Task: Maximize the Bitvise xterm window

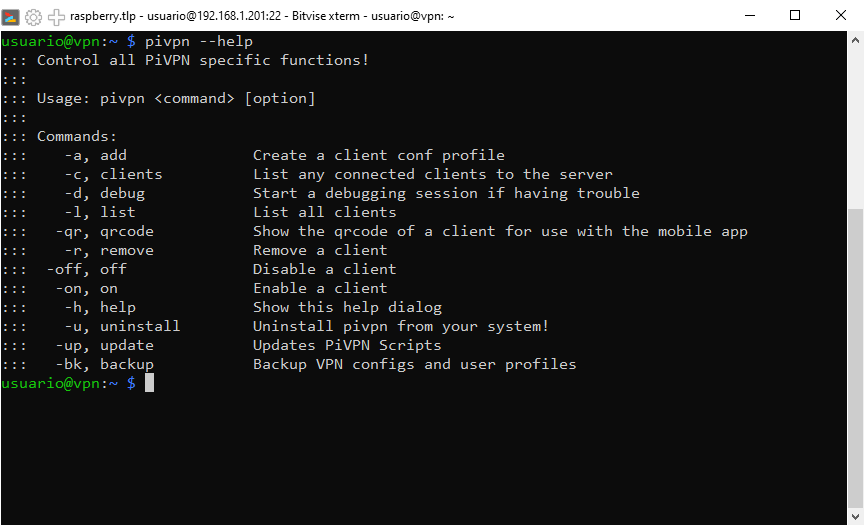Action: point(795,15)
